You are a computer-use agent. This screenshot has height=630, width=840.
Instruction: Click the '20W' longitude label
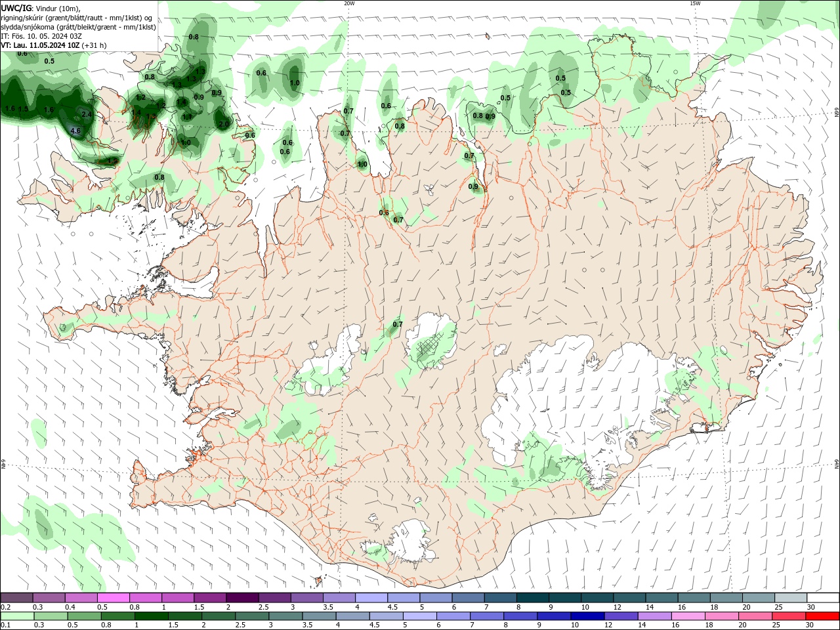click(349, 3)
